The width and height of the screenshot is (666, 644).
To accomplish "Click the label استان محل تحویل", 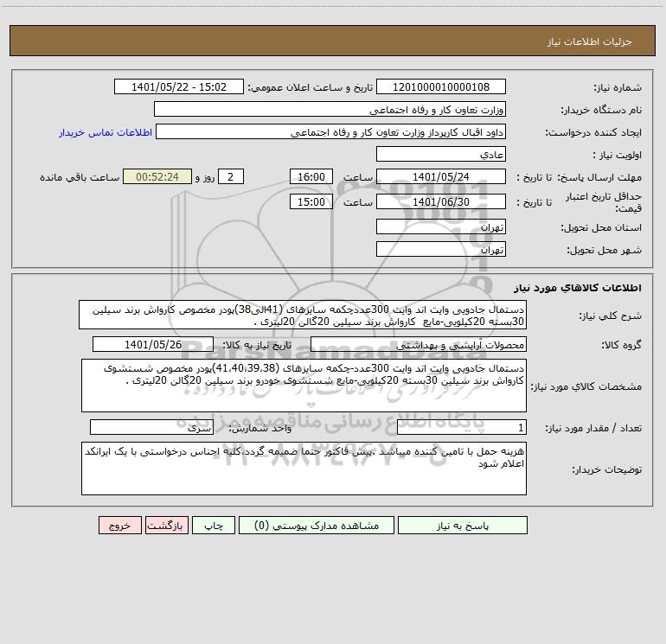I will (601, 227).
